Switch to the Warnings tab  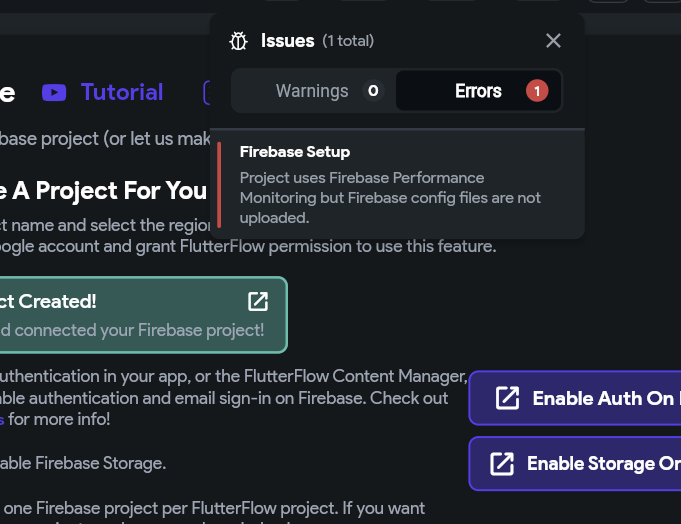(314, 91)
